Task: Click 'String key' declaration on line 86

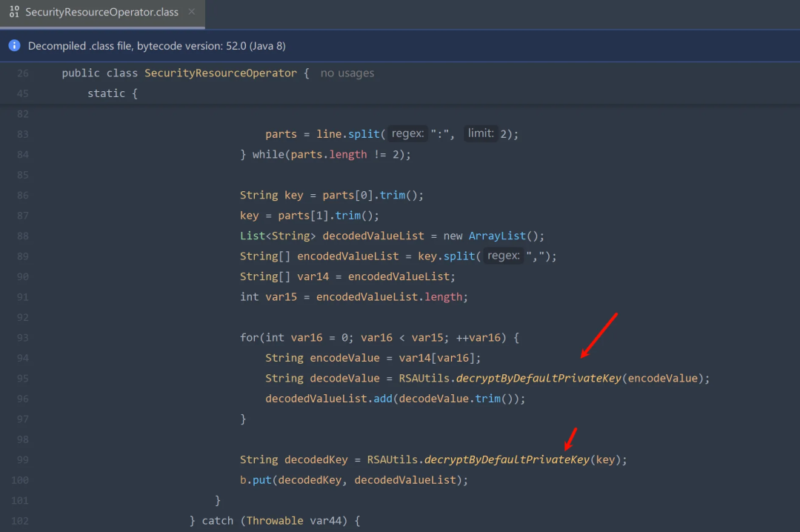Action: coord(271,195)
